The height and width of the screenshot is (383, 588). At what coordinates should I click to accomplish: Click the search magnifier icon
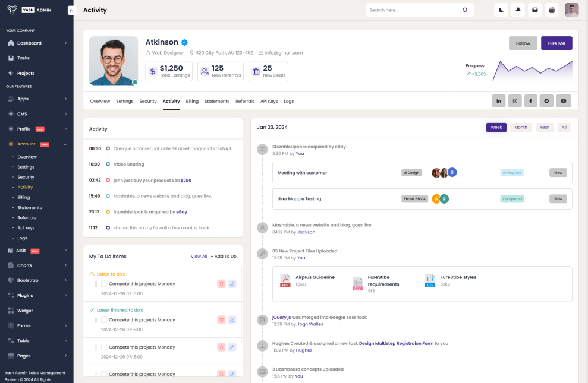(465, 10)
